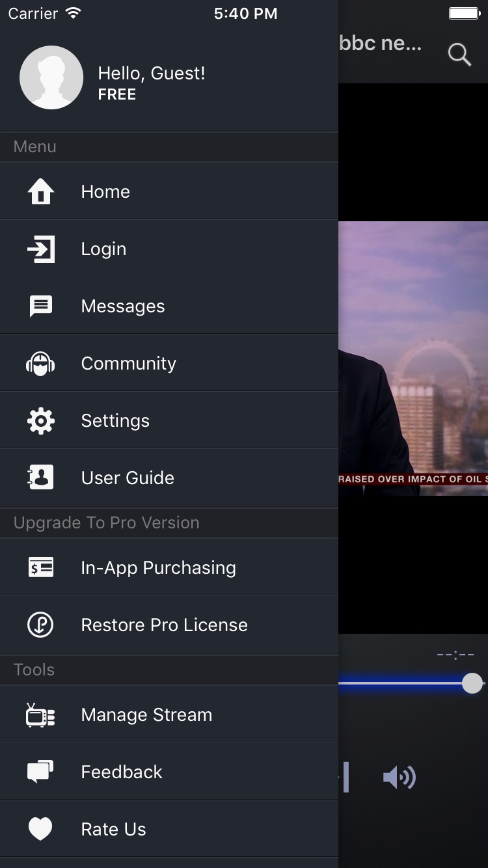Choose the Settings menu label
This screenshot has width=488, height=868.
tap(115, 421)
